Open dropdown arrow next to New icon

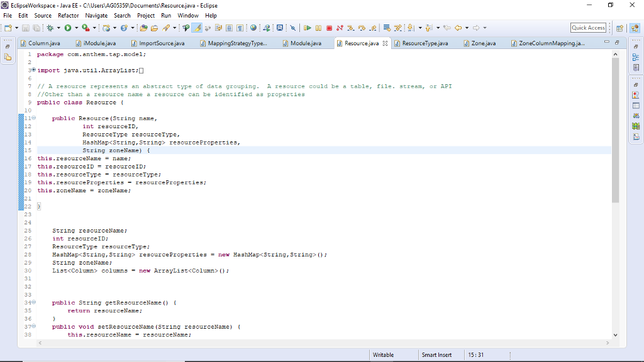pos(16,28)
